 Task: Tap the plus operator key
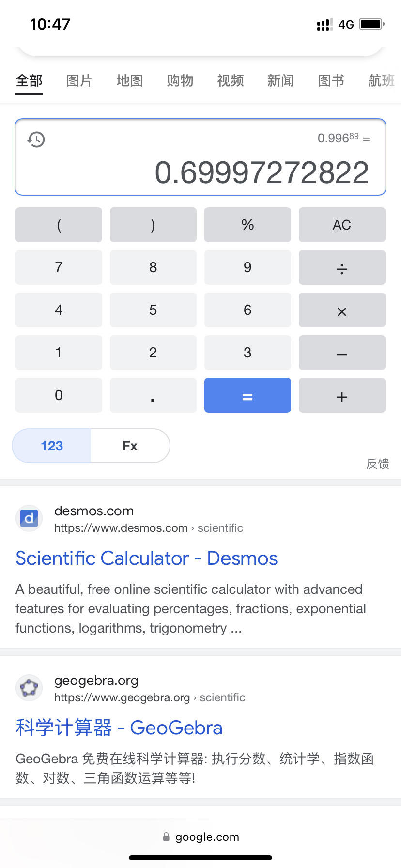tap(342, 395)
